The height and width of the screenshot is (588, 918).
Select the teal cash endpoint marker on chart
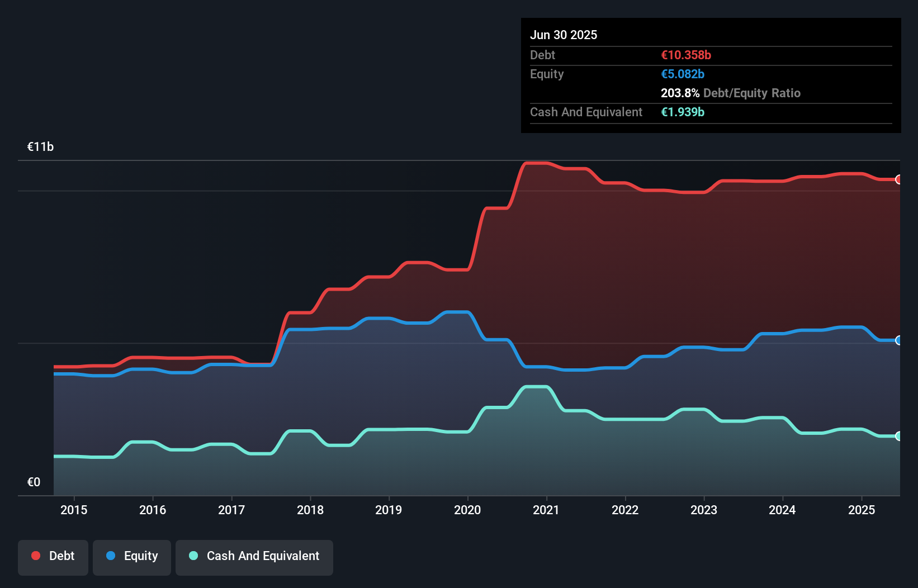898,436
